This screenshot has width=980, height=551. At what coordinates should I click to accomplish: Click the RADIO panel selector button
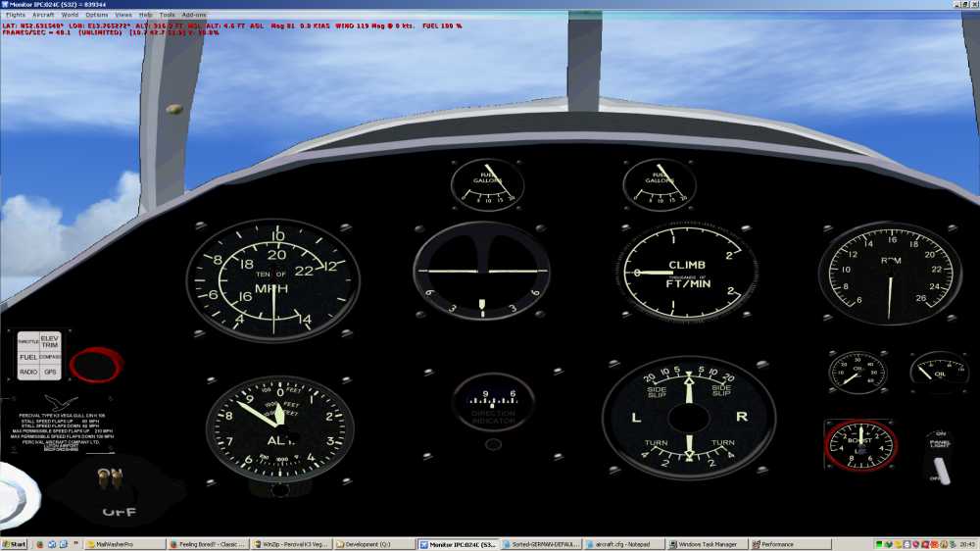28,372
